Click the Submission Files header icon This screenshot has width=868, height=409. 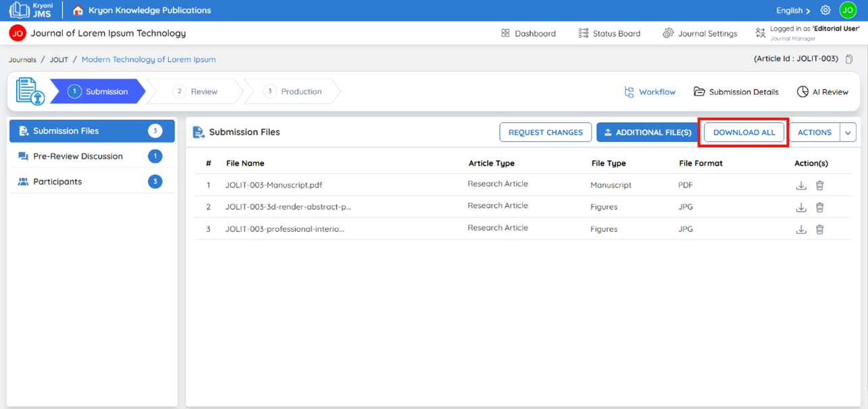tap(199, 132)
